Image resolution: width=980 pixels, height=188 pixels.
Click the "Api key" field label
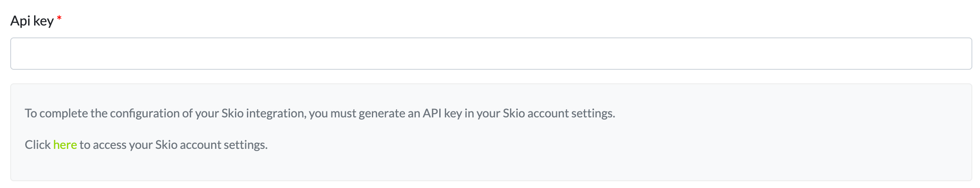tap(32, 21)
